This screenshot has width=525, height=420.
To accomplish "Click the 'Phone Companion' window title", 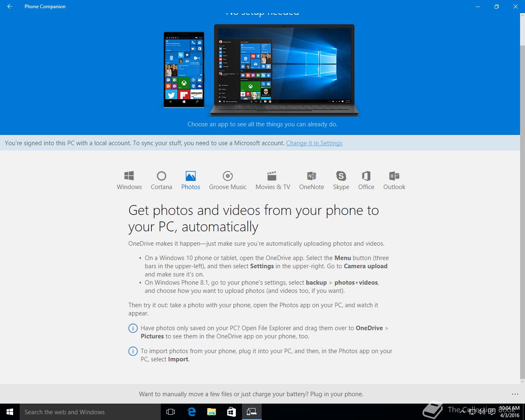I will pos(45,7).
